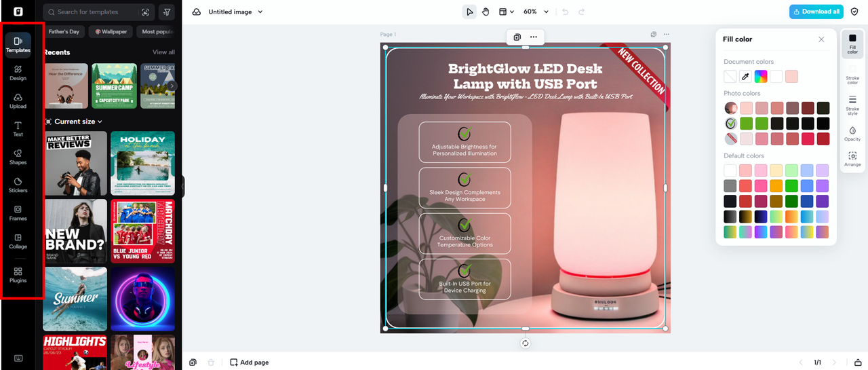868x370 pixels.
Task: Open the Upload panel in sidebar
Action: click(x=18, y=101)
